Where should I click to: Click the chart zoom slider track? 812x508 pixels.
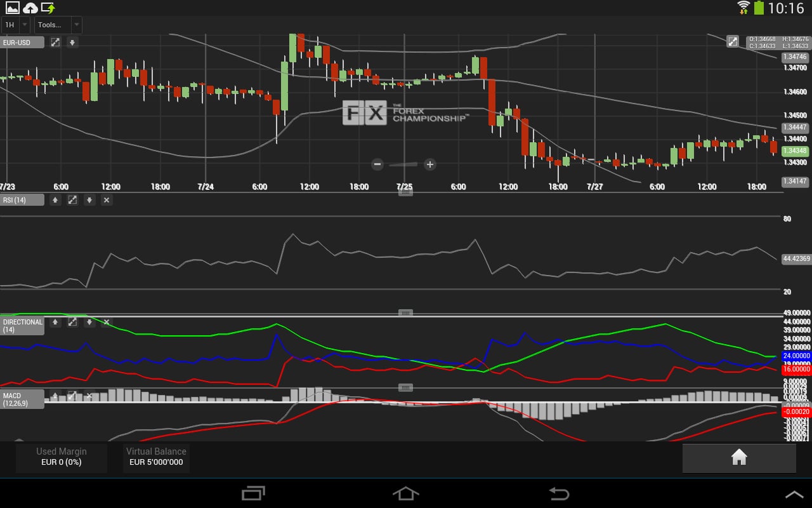tap(403, 164)
